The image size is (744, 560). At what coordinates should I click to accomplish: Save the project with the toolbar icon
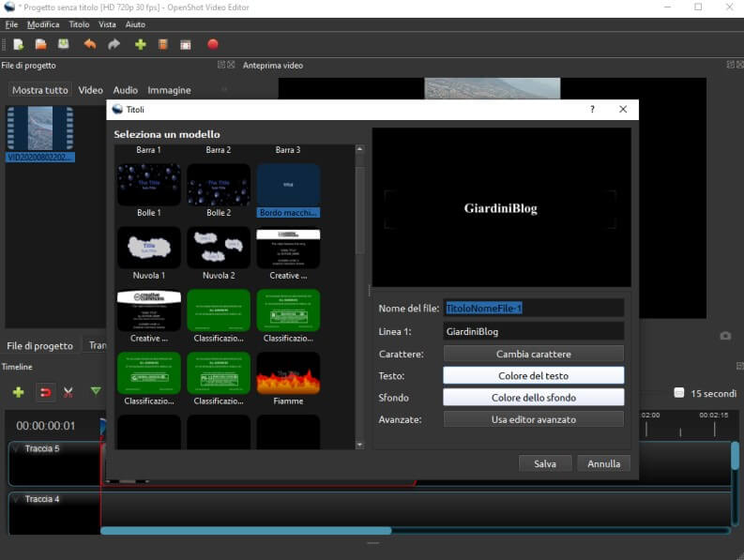click(63, 44)
